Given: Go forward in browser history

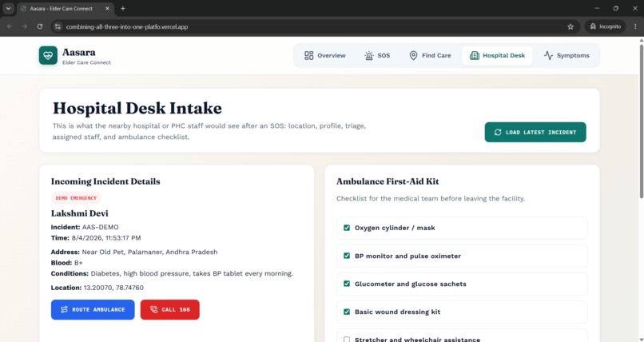Looking at the screenshot, I should pos(25,26).
